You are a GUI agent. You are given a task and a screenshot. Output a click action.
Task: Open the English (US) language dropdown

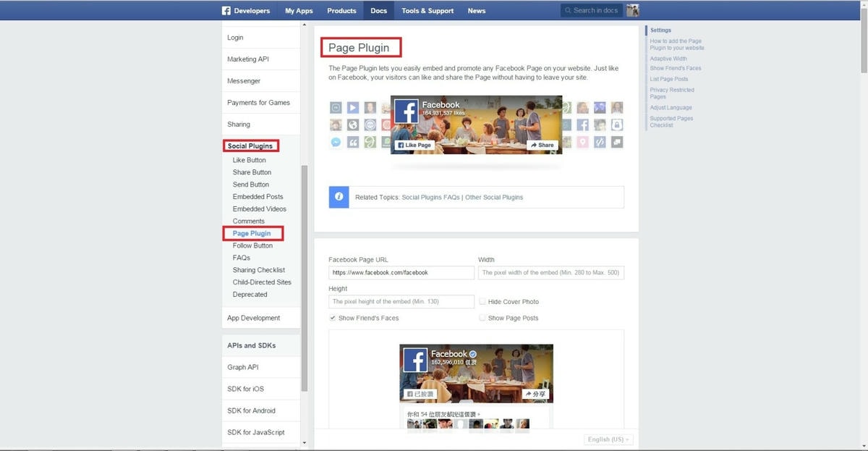[x=608, y=439]
